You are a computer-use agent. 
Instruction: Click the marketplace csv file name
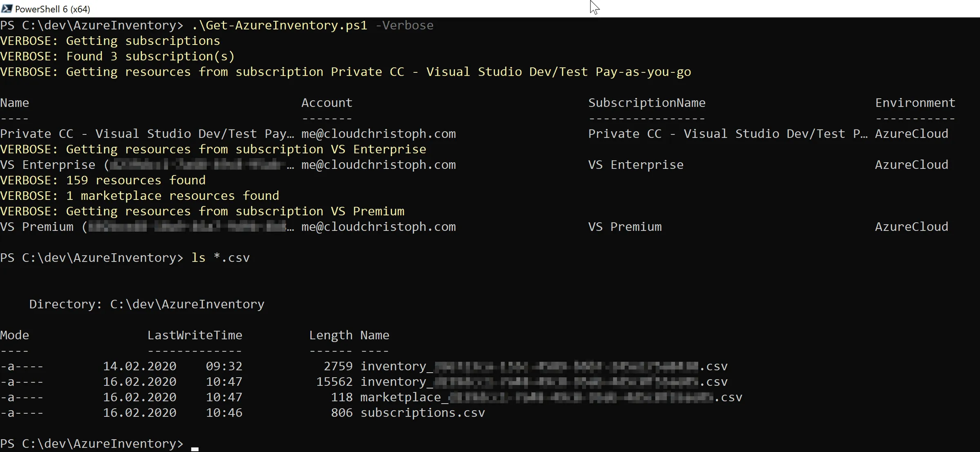(x=551, y=397)
